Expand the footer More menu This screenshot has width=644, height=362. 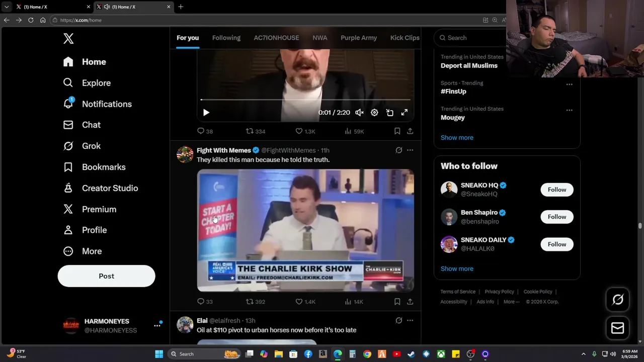(x=512, y=302)
